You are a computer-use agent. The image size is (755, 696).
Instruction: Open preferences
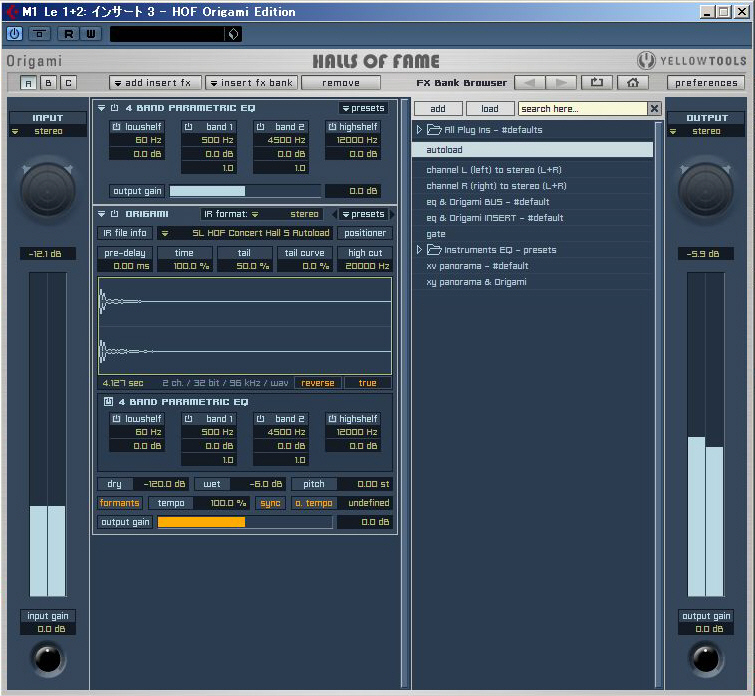pyautogui.click(x=706, y=83)
